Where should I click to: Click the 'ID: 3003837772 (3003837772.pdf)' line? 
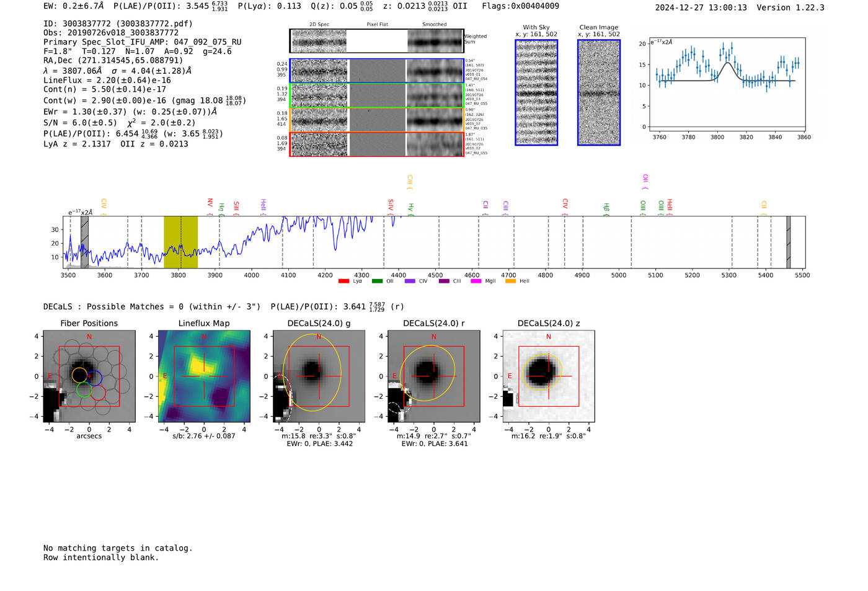click(118, 24)
